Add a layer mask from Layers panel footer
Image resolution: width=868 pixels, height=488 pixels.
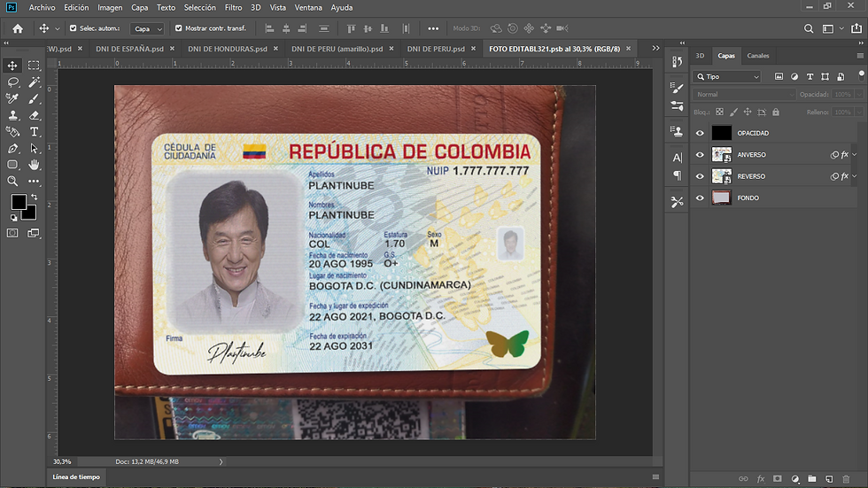point(778,478)
